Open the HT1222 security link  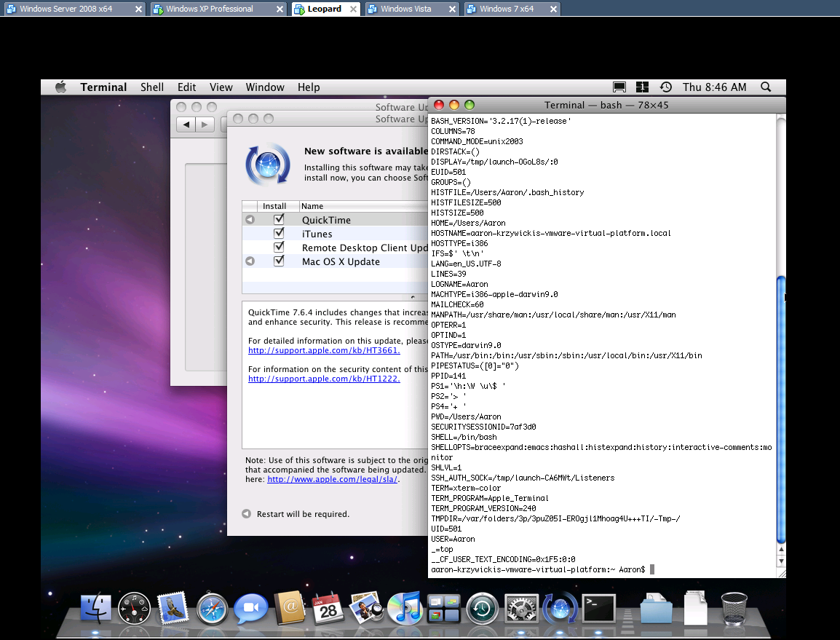324,379
